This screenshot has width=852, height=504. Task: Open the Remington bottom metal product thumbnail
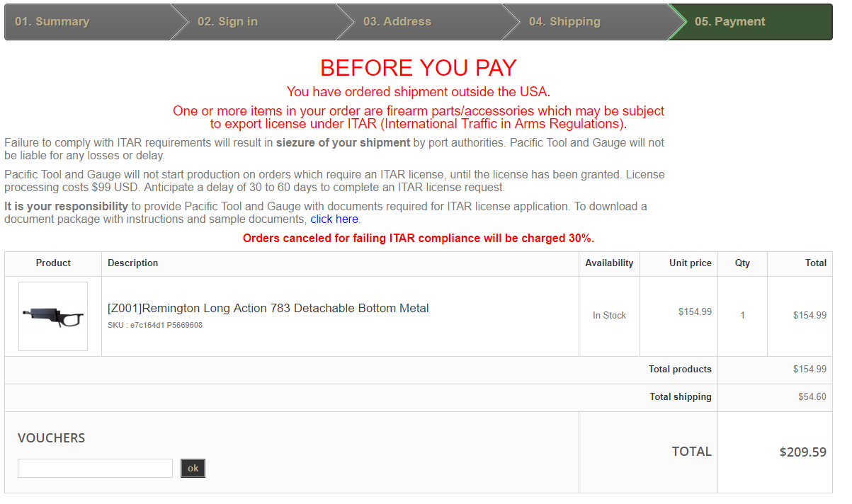(x=53, y=316)
